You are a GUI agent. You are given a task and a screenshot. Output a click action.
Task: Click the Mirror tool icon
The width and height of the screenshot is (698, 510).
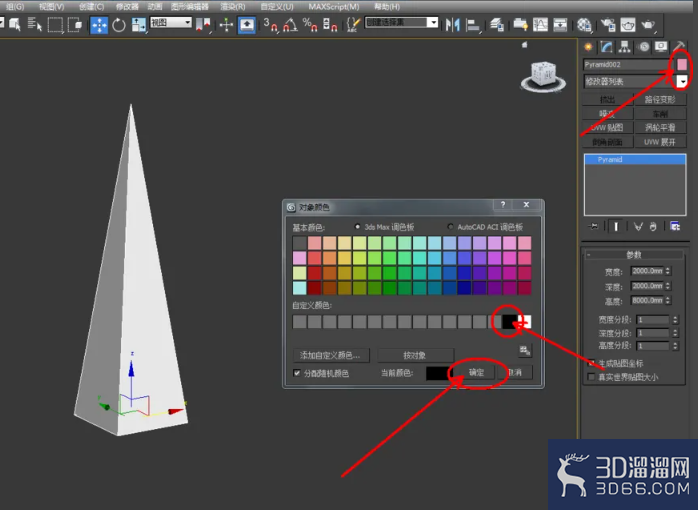[453, 24]
